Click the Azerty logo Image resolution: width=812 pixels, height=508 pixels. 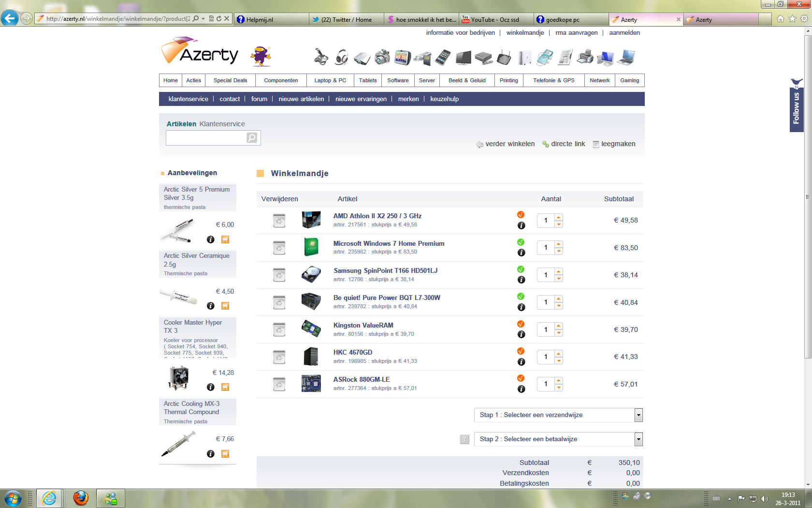pyautogui.click(x=200, y=51)
